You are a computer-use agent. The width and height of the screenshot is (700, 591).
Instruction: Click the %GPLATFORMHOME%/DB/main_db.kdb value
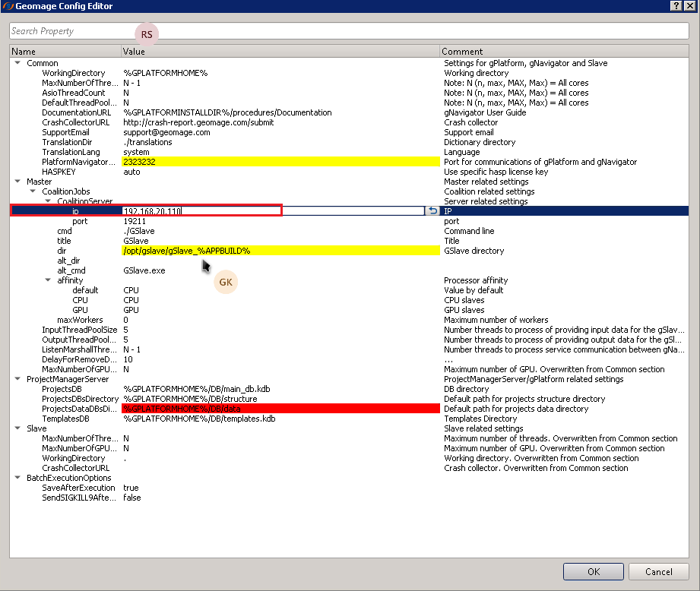click(197, 389)
